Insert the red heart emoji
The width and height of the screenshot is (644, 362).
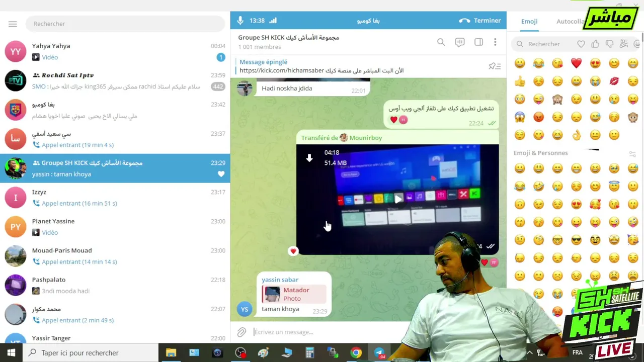tap(576, 63)
